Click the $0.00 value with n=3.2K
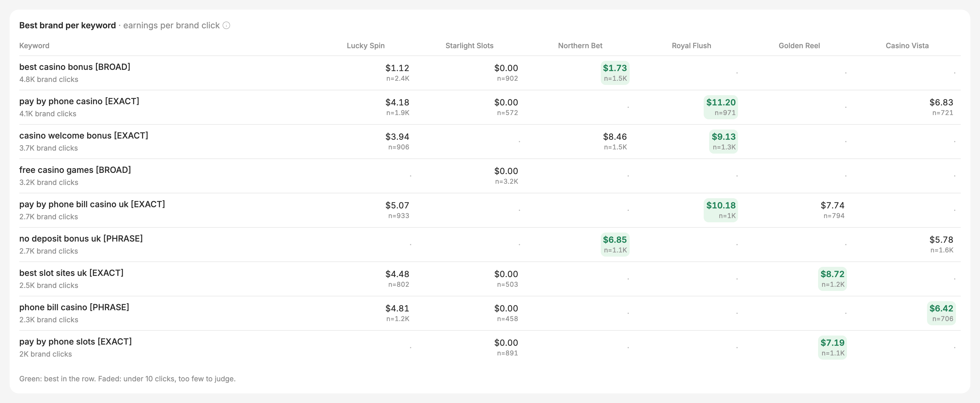The image size is (980, 403). tap(506, 171)
